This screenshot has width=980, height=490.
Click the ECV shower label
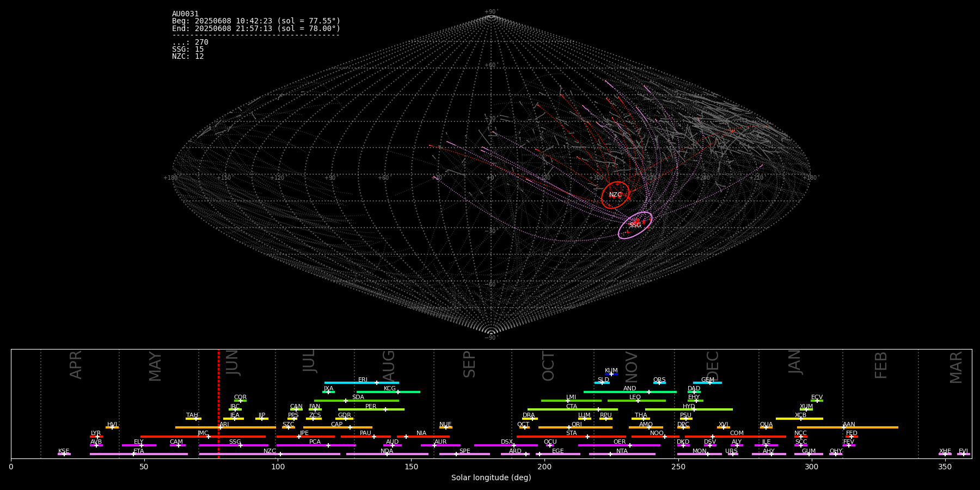point(817,397)
